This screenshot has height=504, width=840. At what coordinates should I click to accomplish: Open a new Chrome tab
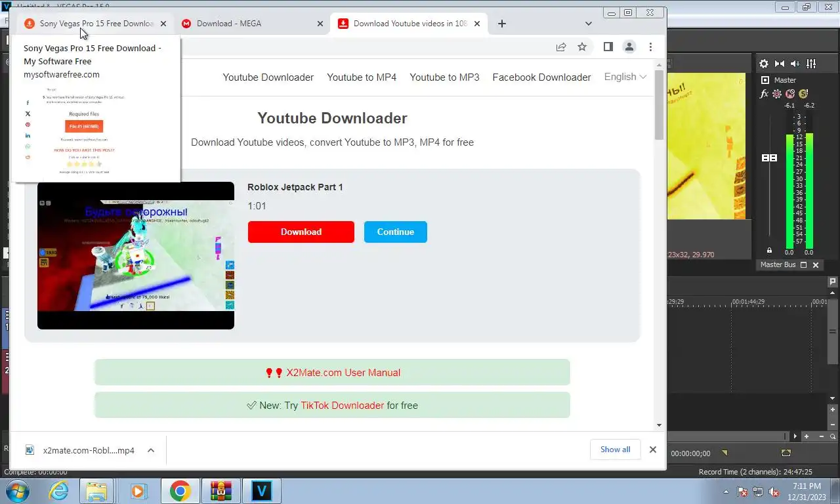click(502, 24)
